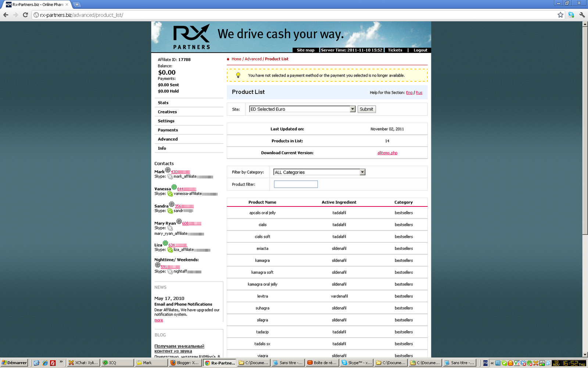The height and width of the screenshot is (368, 588).
Task: Click the RX Partners logo
Action: point(191,37)
